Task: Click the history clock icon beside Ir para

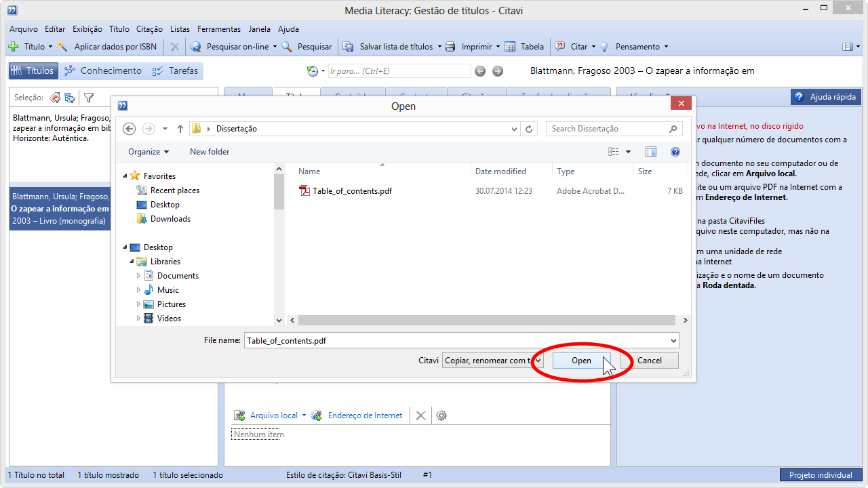Action: tap(313, 71)
